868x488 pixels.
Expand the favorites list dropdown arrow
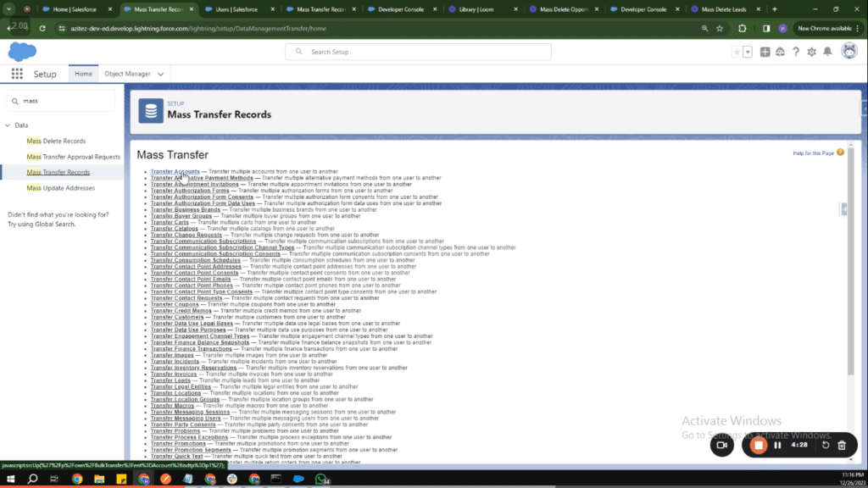click(x=748, y=52)
